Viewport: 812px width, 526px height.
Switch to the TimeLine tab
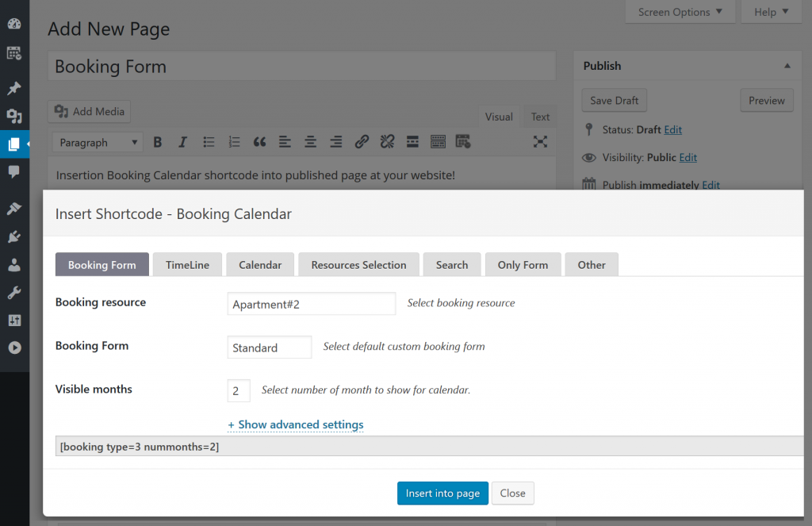point(187,264)
